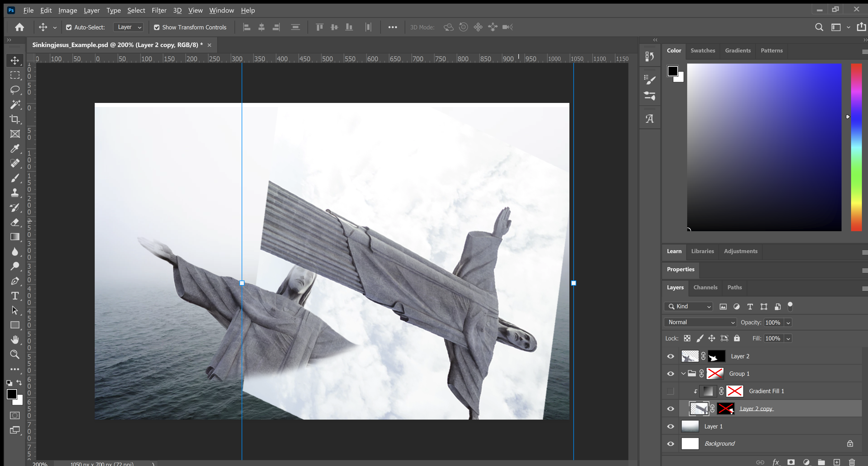Swap foreground and background colors
Image resolution: width=868 pixels, height=466 pixels.
[x=19, y=383]
